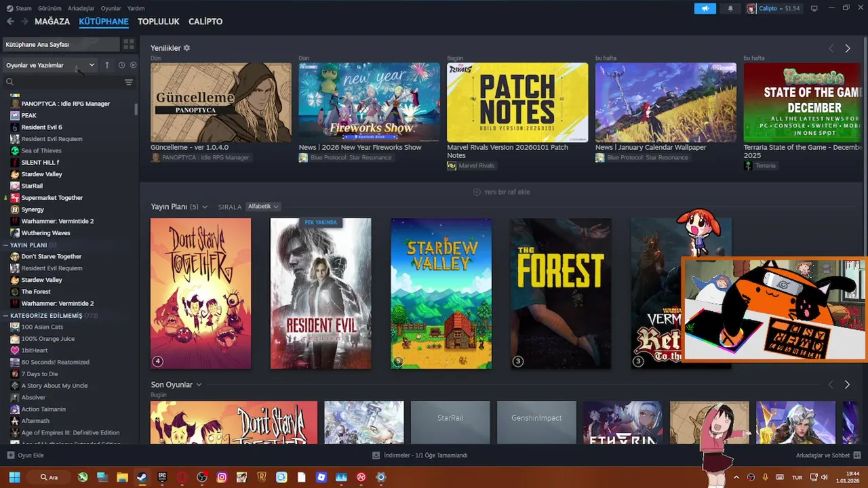Open the Arkadaşlar menu

tap(81, 8)
